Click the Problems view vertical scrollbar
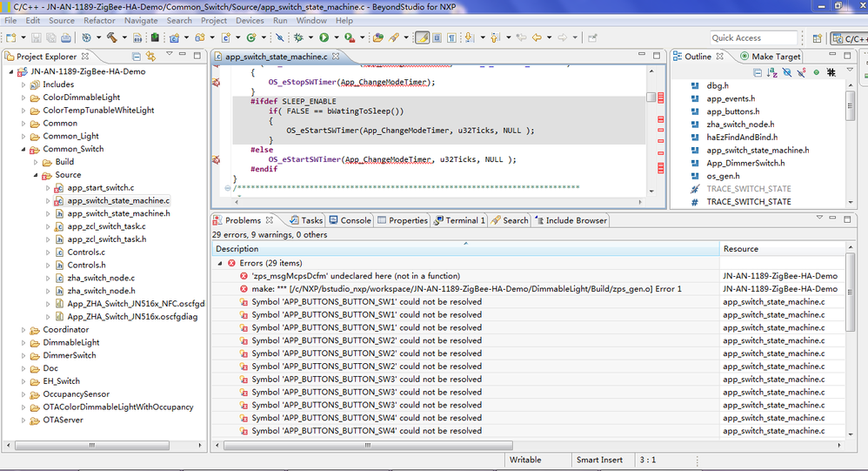868x471 pixels. pos(851,293)
